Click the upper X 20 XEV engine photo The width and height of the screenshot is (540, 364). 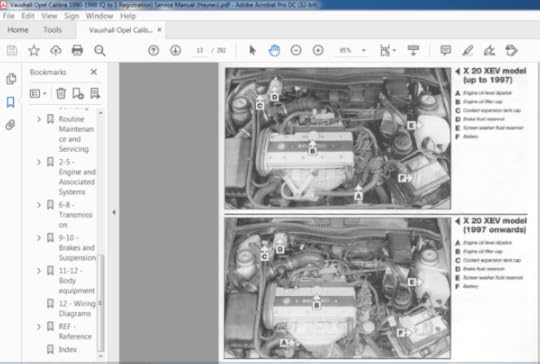point(338,138)
